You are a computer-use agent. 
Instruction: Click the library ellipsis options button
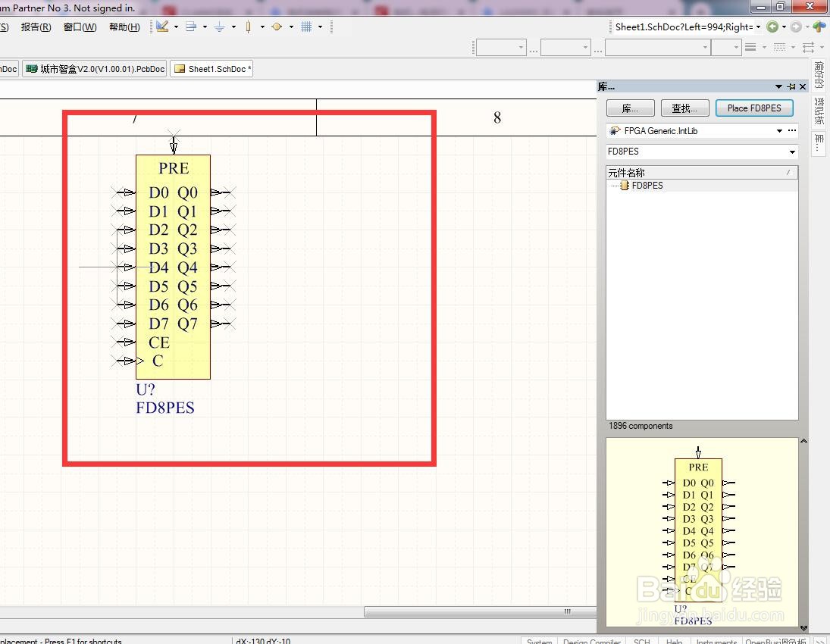coord(792,131)
